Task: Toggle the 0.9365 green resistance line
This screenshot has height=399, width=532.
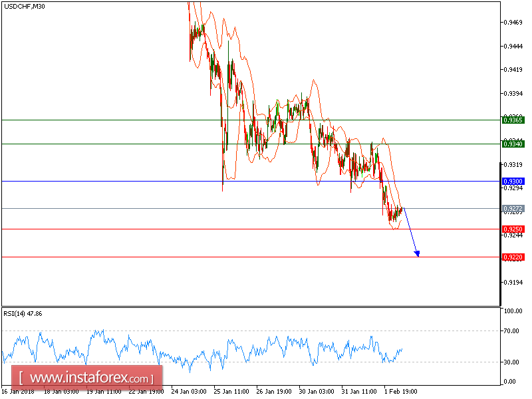Action: (x=266, y=120)
